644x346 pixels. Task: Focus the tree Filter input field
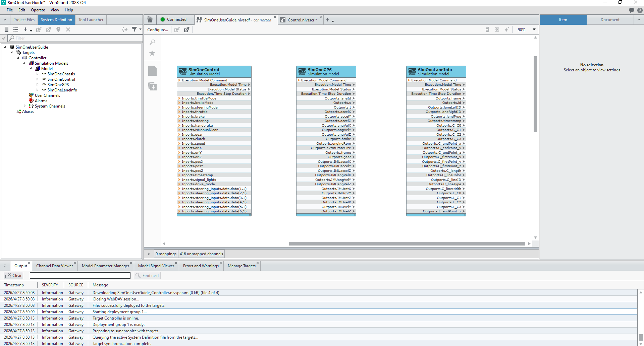tap(75, 38)
